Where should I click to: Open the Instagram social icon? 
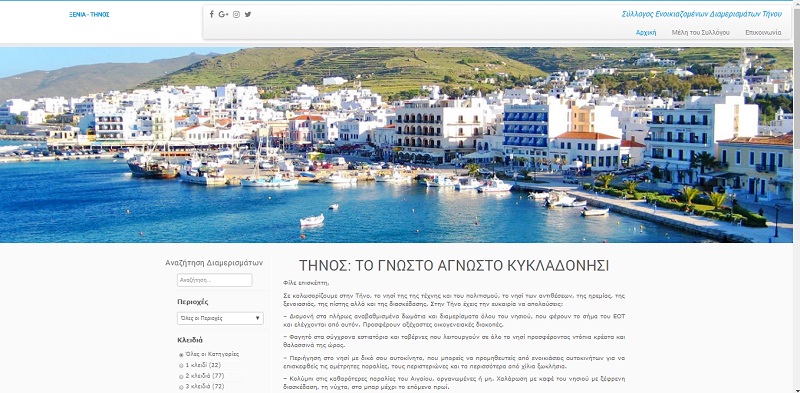click(x=236, y=14)
